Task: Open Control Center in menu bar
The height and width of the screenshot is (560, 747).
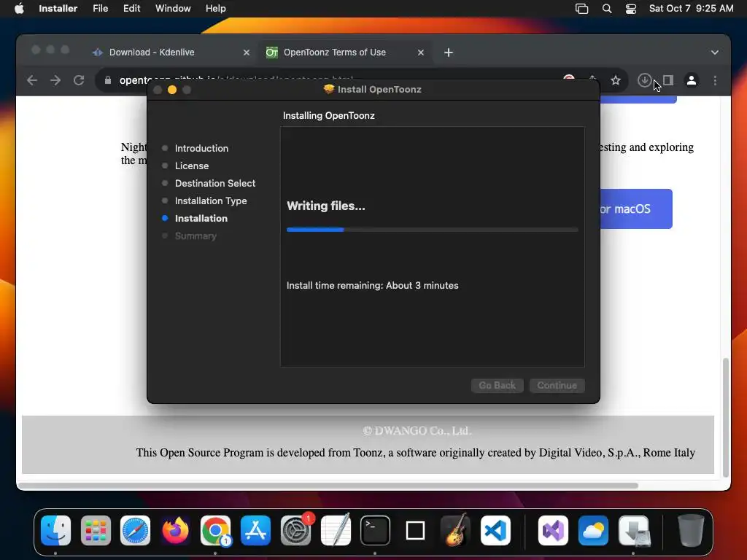Action: click(x=631, y=9)
